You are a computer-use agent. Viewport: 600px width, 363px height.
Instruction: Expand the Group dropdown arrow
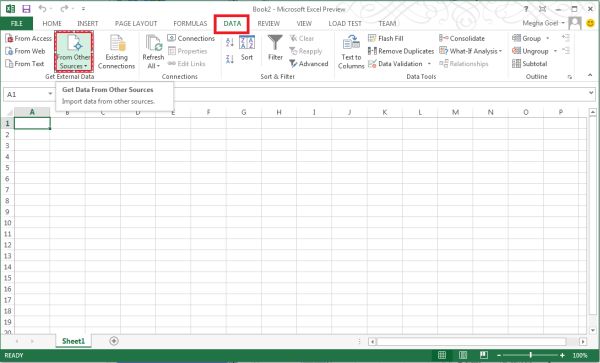click(548, 38)
